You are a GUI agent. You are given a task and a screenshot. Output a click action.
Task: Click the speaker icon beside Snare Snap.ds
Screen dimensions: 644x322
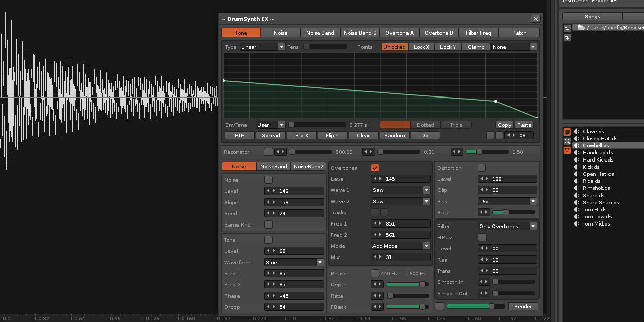pos(577,203)
